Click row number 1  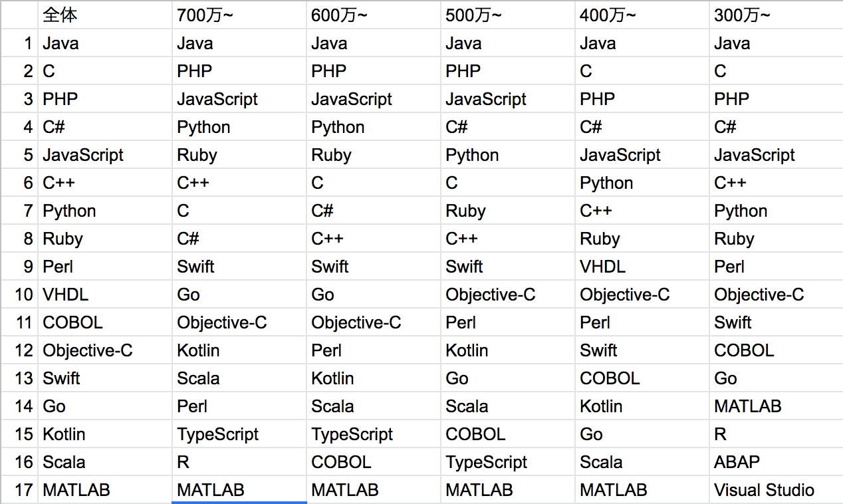pyautogui.click(x=27, y=44)
